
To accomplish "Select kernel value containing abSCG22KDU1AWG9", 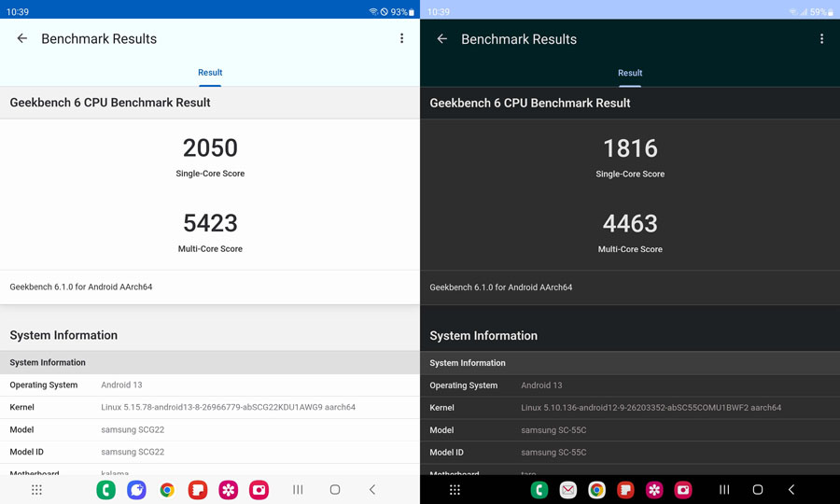I will click(229, 407).
